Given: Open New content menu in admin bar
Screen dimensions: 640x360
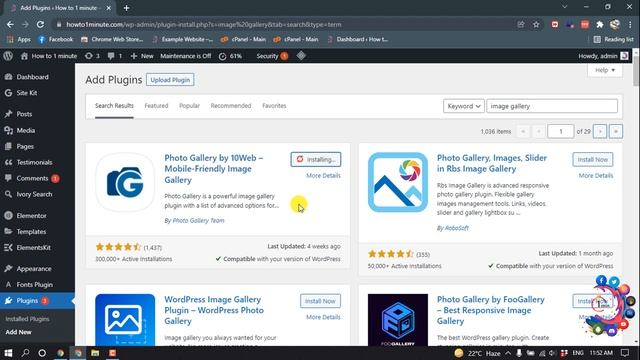Looking at the screenshot, I should pyautogui.click(x=142, y=56).
